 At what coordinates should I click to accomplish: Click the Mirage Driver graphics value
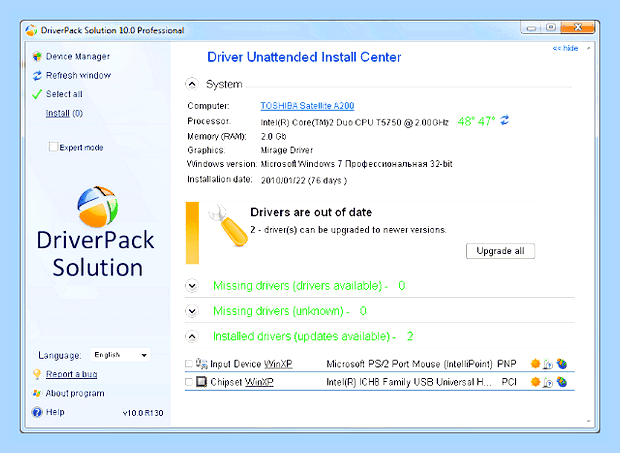pyautogui.click(x=287, y=150)
